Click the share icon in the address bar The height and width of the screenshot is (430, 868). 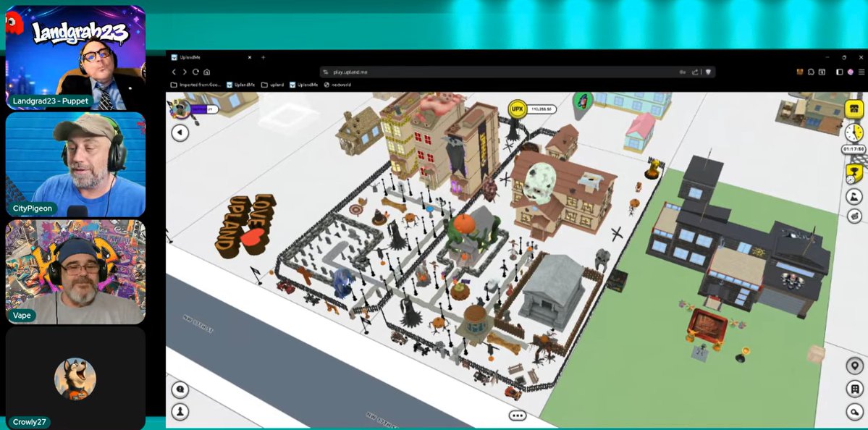[x=695, y=72]
